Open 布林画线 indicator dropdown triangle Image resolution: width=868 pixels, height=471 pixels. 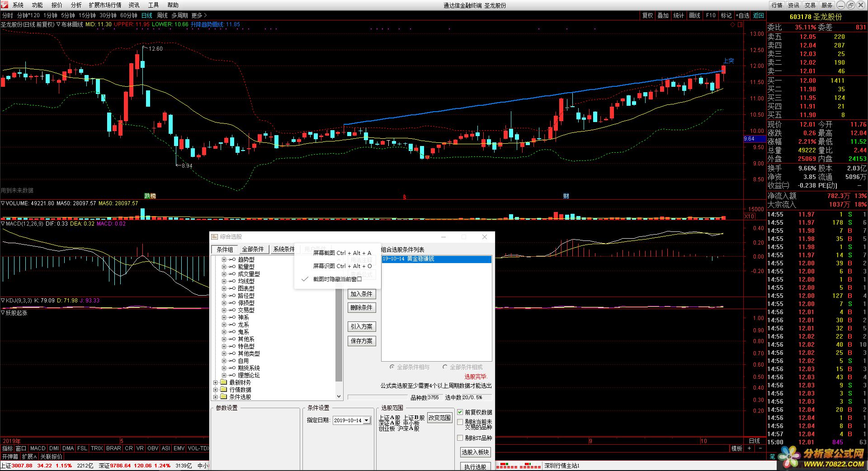click(x=59, y=24)
